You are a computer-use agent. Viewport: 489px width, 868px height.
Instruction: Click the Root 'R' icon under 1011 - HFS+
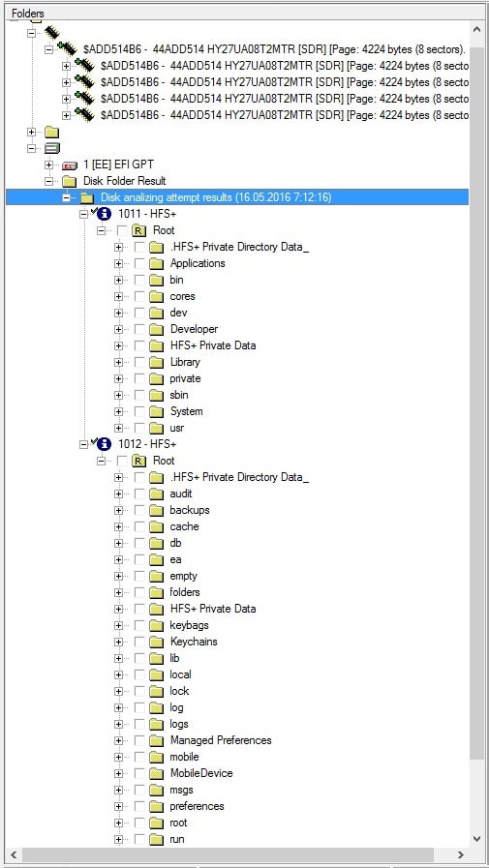[x=139, y=230]
